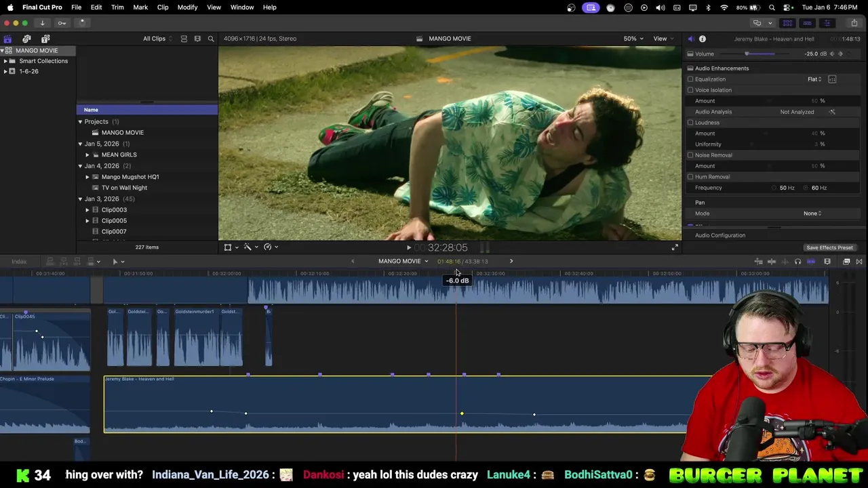The width and height of the screenshot is (868, 488).
Task: Open the Titles and Generators sidebar
Action: (x=45, y=39)
